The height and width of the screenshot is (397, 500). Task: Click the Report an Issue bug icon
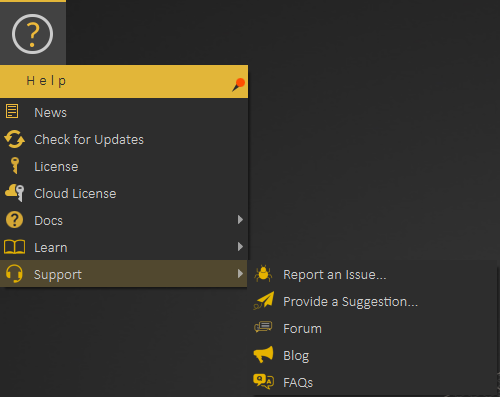[263, 274]
